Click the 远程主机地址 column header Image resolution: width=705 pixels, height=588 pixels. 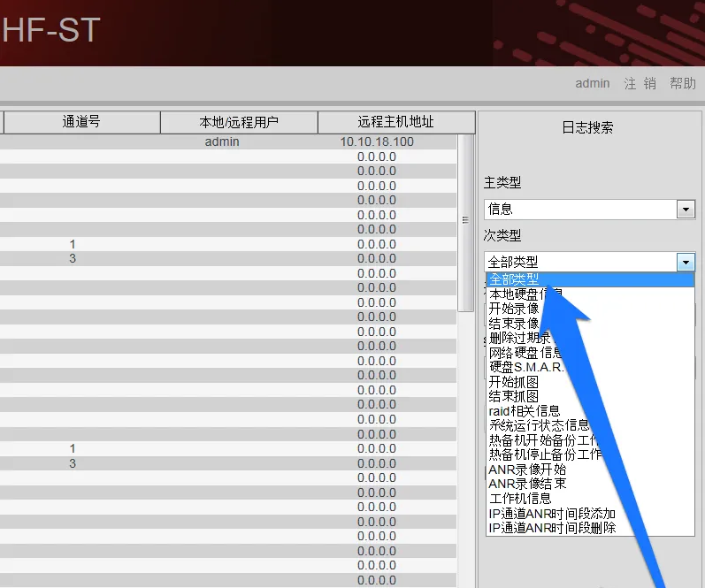click(396, 122)
